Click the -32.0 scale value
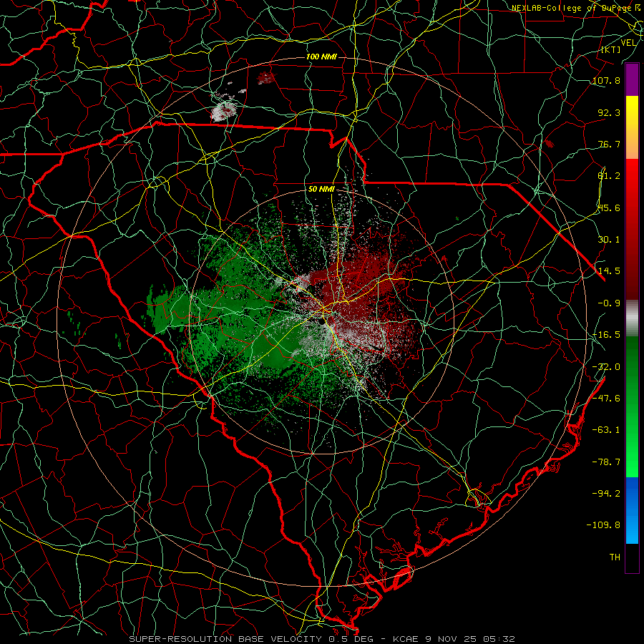The height and width of the screenshot is (644, 644). (x=606, y=367)
